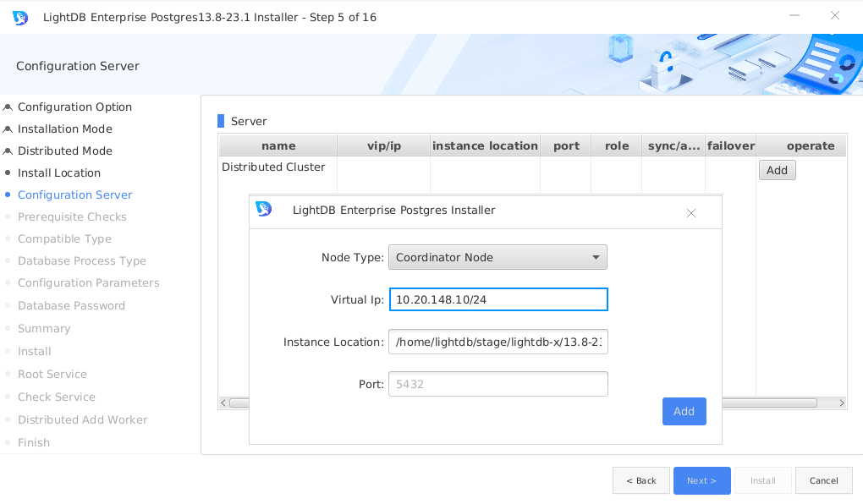
Task: Click the port column header
Action: 566,145
